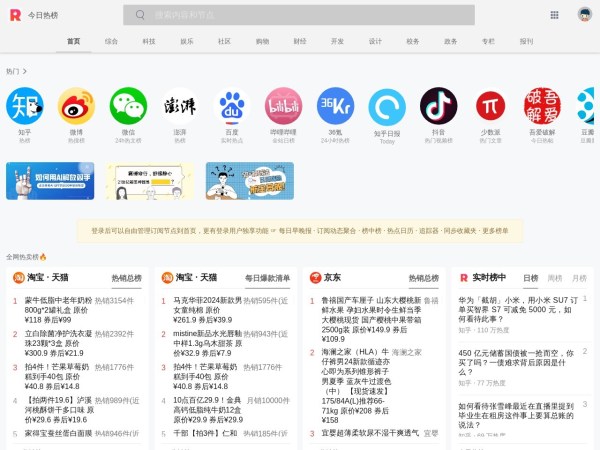Open 立白除菌净护洗衣凝珠 product link
600x450 pixels.
pyautogui.click(x=59, y=343)
